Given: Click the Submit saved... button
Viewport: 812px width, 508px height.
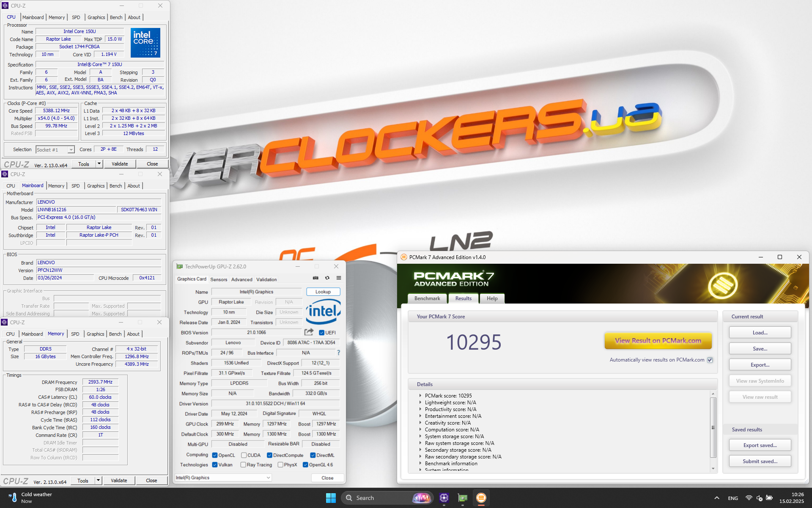Looking at the screenshot, I should (x=760, y=461).
